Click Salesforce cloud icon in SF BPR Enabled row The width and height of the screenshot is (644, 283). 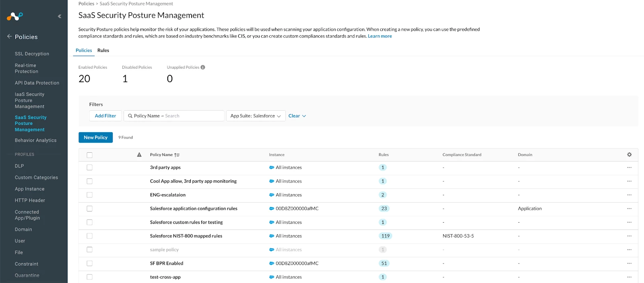(272, 263)
